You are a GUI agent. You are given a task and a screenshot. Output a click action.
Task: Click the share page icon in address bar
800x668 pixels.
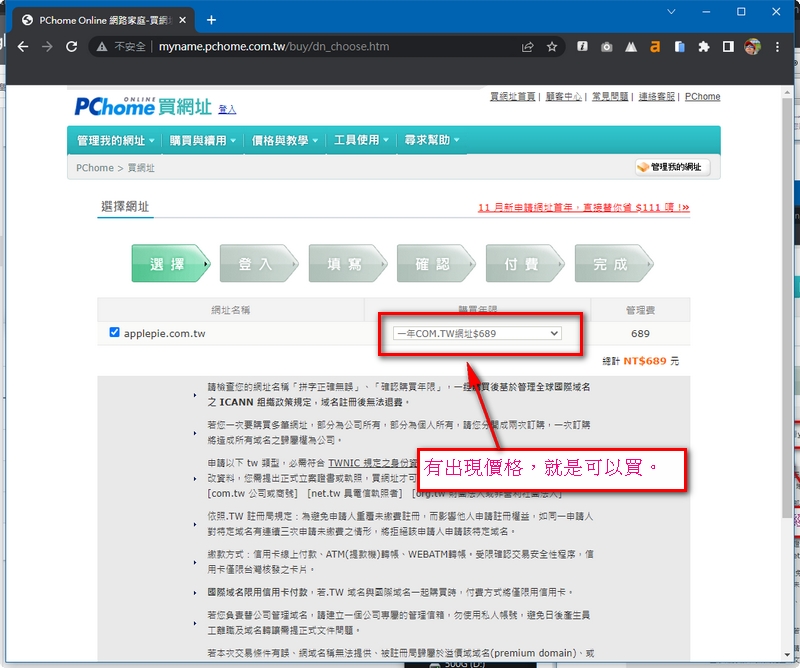tap(527, 47)
